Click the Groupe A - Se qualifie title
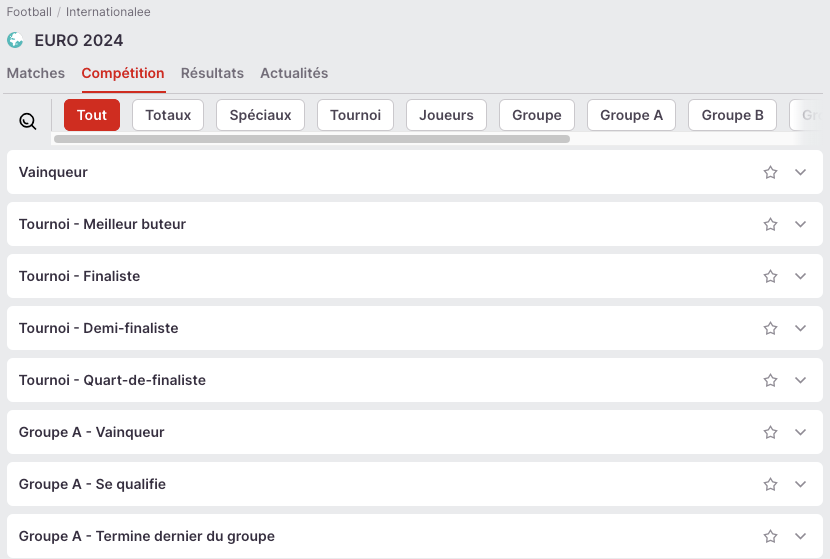Screen dimensions: 830x559 click(x=92, y=484)
